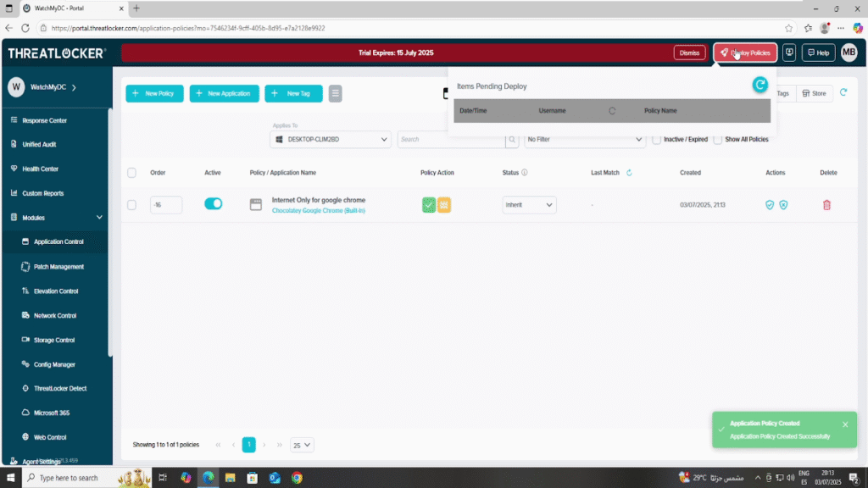This screenshot has width=868, height=488.
Task: Click the download agent icon beside Help
Action: coord(789,53)
